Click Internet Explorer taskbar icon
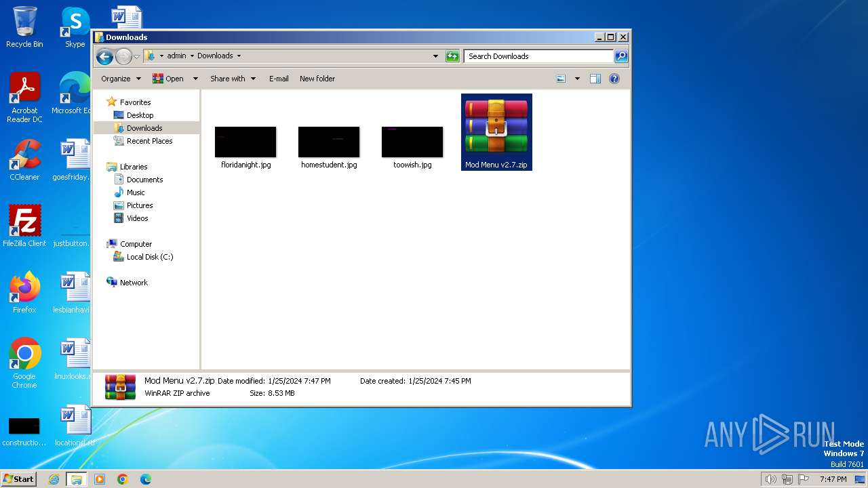868x488 pixels. [54, 479]
